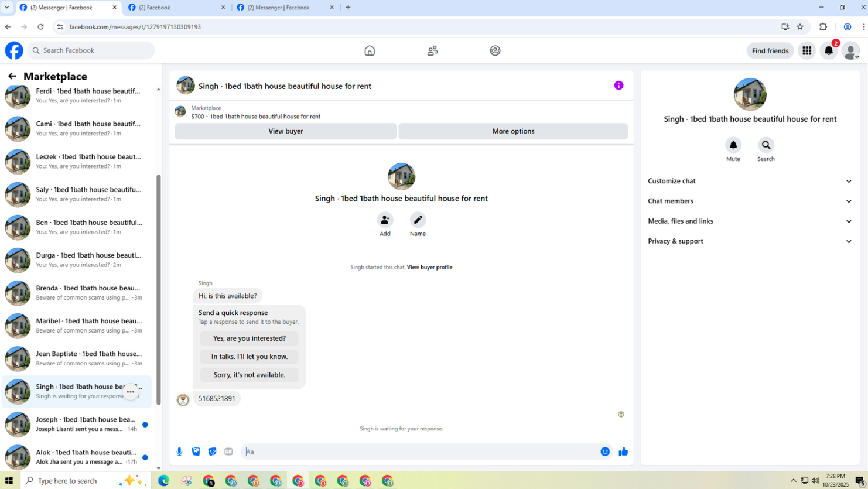Open the Windows Start menu

[9, 481]
